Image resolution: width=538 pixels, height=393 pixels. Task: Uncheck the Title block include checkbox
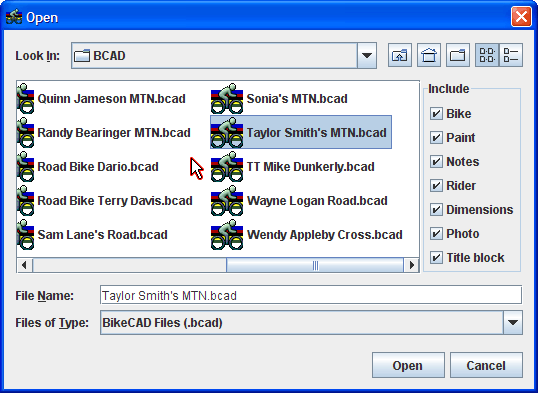pyautogui.click(x=436, y=257)
